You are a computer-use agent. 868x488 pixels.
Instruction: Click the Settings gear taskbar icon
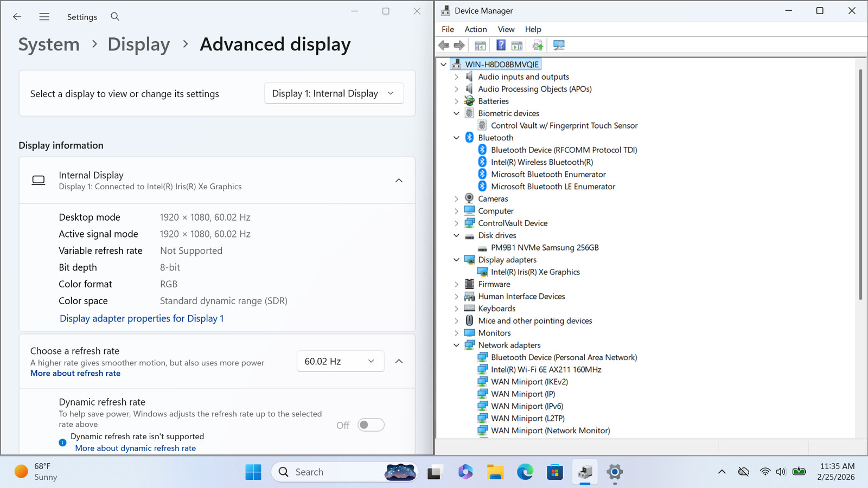615,472
